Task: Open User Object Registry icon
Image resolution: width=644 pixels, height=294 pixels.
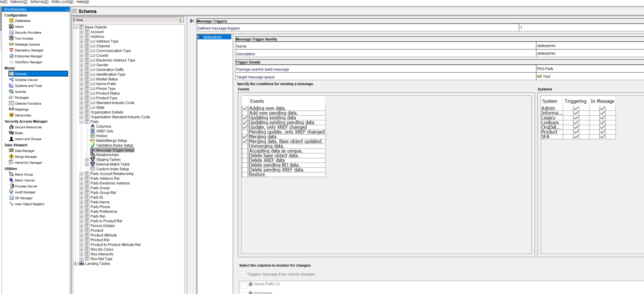Action: 11,204
